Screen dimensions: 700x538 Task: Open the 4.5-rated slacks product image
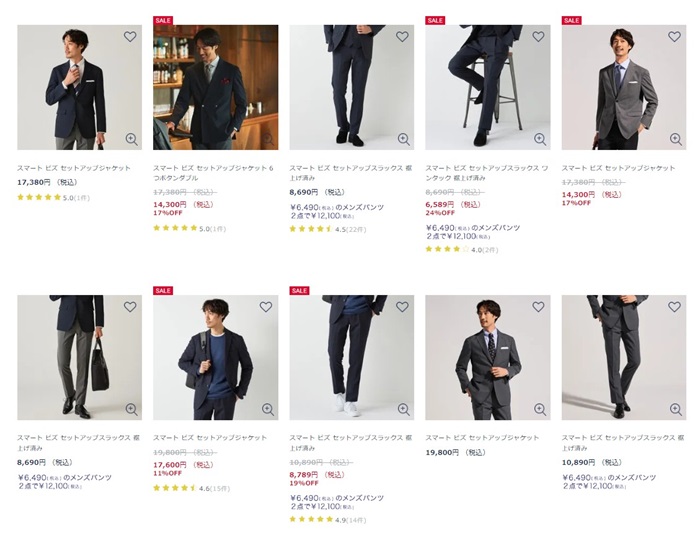(351, 87)
